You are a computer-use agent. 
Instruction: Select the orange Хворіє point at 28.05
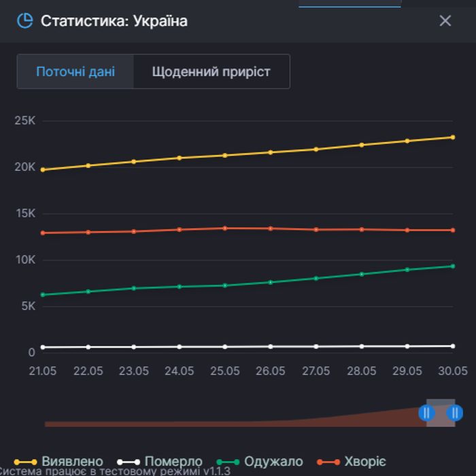click(362, 229)
